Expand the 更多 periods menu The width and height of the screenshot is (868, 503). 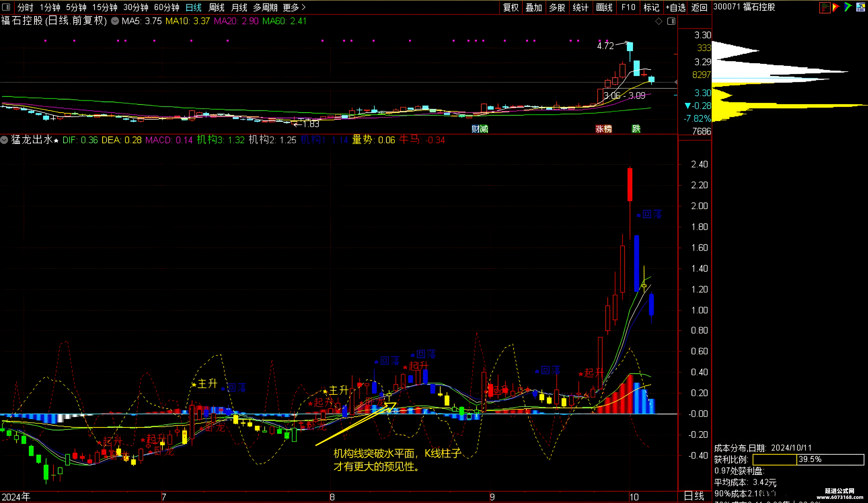pyautogui.click(x=294, y=7)
